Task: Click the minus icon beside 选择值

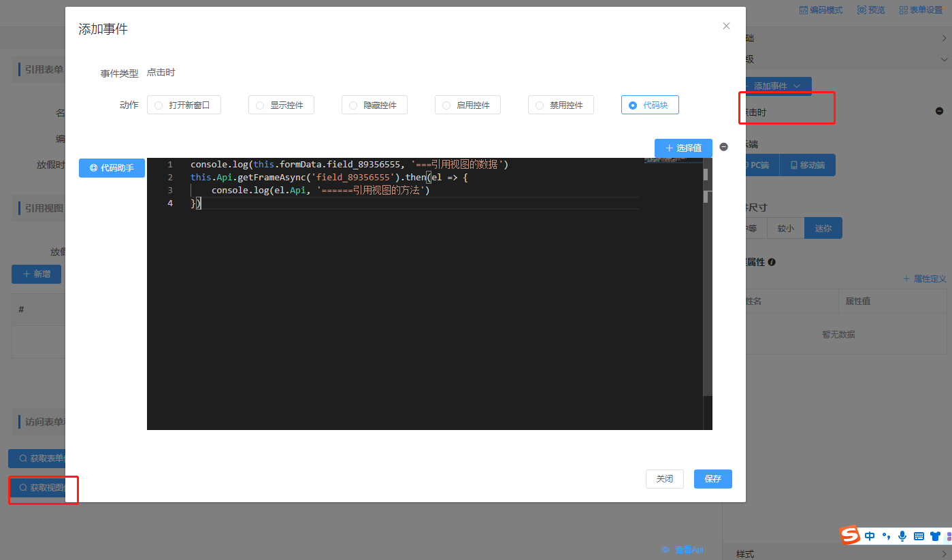Action: tap(723, 147)
